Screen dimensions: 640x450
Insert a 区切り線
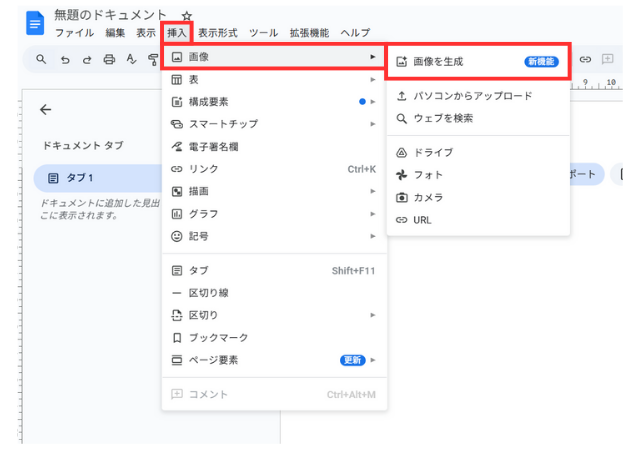tap(273, 293)
